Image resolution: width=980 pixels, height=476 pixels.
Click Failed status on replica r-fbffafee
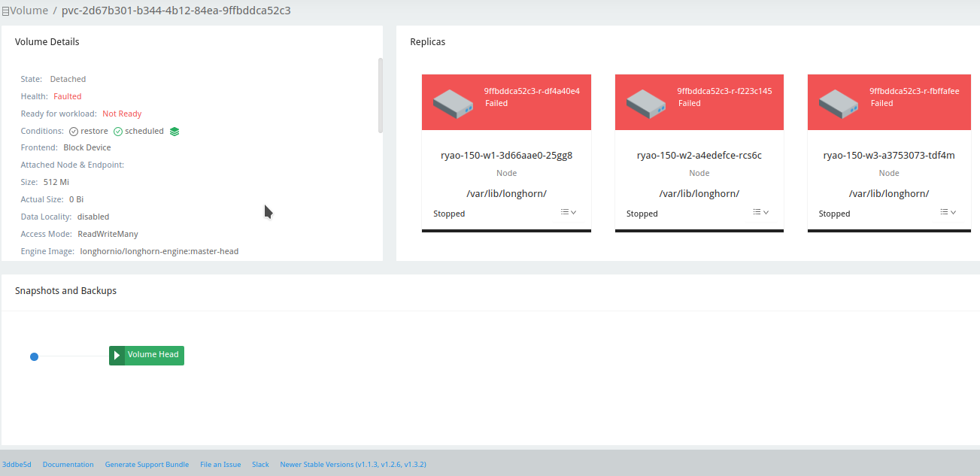pyautogui.click(x=882, y=104)
